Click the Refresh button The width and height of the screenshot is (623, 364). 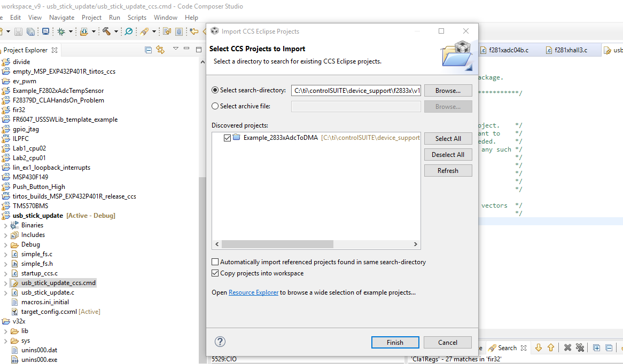(448, 170)
